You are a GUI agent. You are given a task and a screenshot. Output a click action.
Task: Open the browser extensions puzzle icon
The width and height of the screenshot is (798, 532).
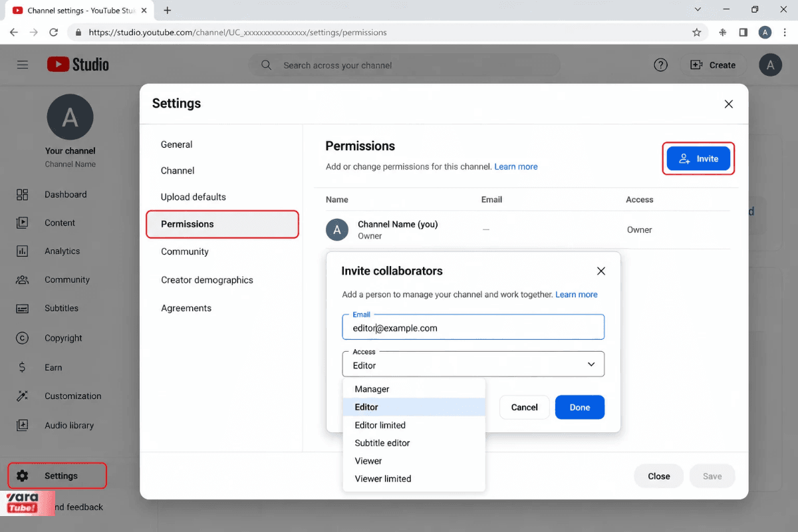click(x=722, y=32)
